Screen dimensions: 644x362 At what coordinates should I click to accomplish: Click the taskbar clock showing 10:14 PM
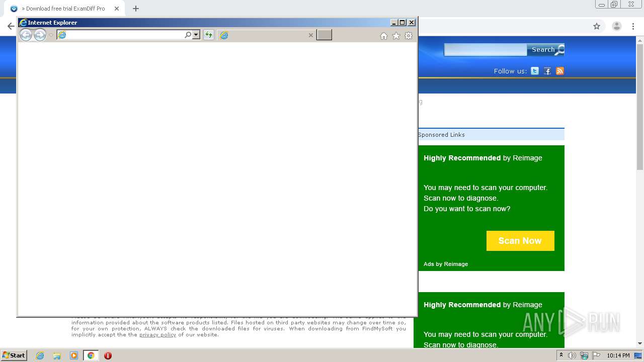pyautogui.click(x=618, y=355)
